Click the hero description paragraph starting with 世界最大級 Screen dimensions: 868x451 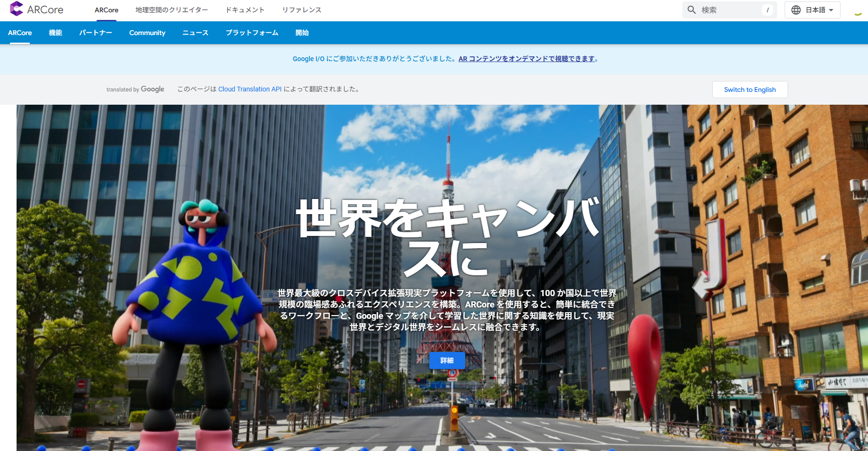447,310
